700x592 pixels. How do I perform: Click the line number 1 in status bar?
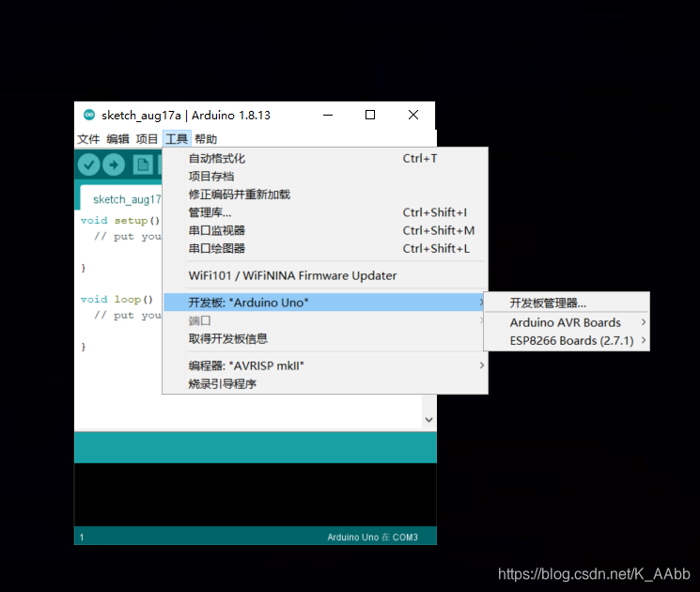pyautogui.click(x=82, y=537)
